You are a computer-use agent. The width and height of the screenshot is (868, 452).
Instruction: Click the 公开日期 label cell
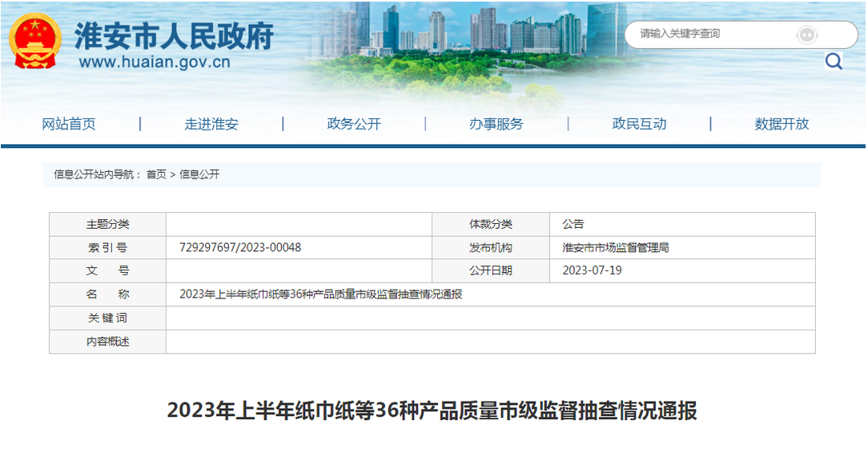click(491, 270)
